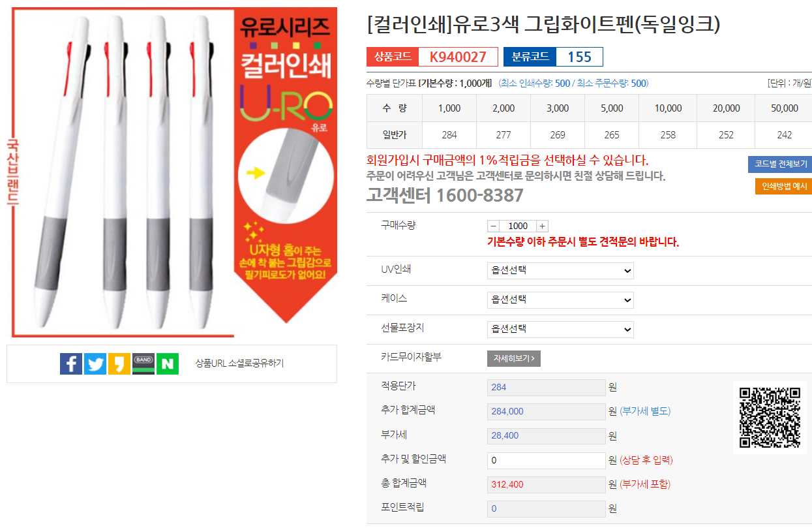The height and width of the screenshot is (528, 812).
Task: Increase purchase quantity with plus button
Action: click(x=542, y=226)
